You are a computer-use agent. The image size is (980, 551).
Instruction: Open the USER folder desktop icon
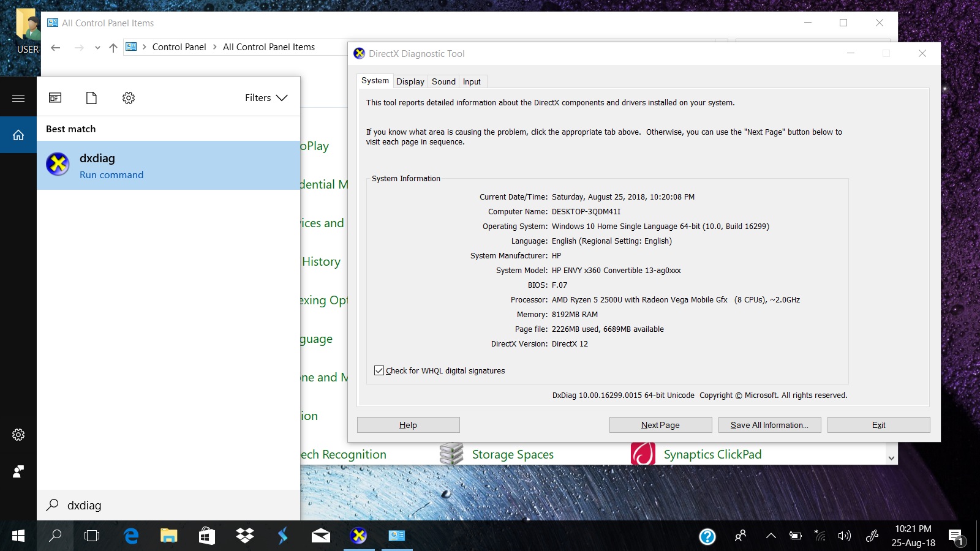(27, 32)
